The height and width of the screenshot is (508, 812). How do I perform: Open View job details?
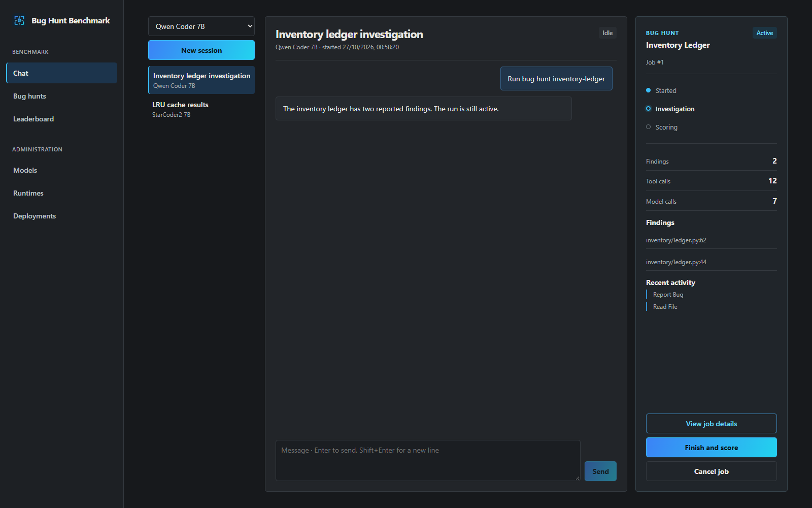(x=712, y=424)
